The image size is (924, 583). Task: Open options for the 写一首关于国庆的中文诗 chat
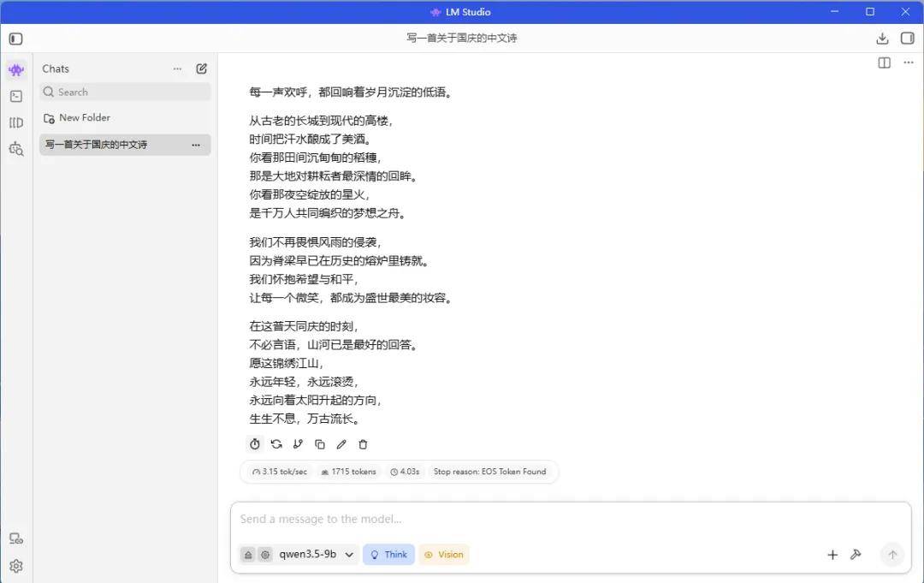196,145
